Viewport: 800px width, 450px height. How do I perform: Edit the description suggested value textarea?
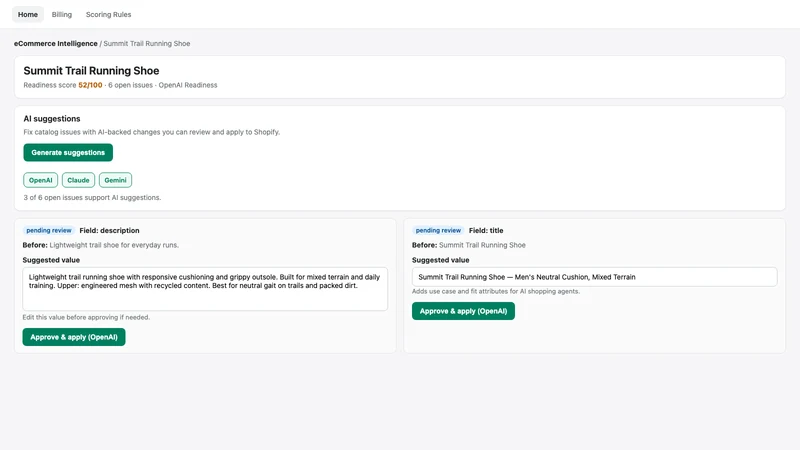[x=205, y=289]
